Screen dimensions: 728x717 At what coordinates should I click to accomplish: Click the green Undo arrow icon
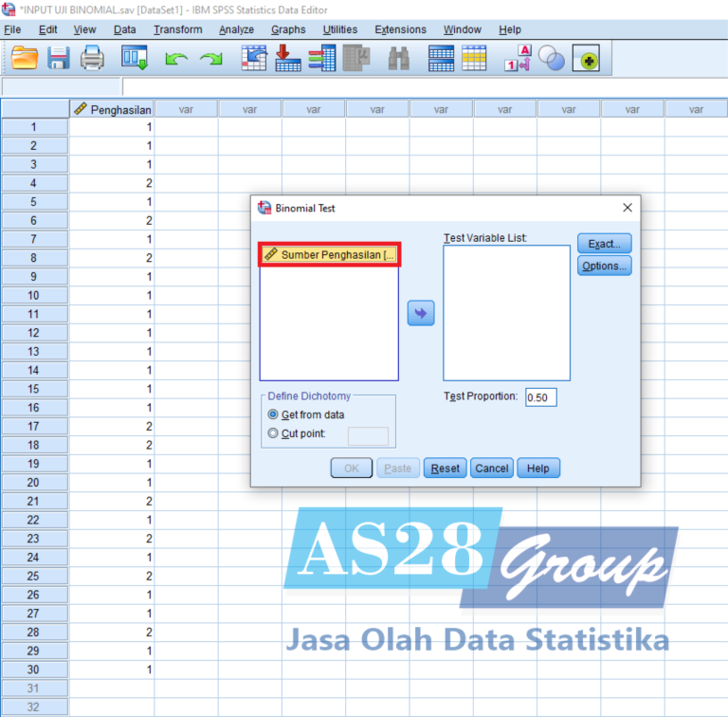(x=176, y=59)
